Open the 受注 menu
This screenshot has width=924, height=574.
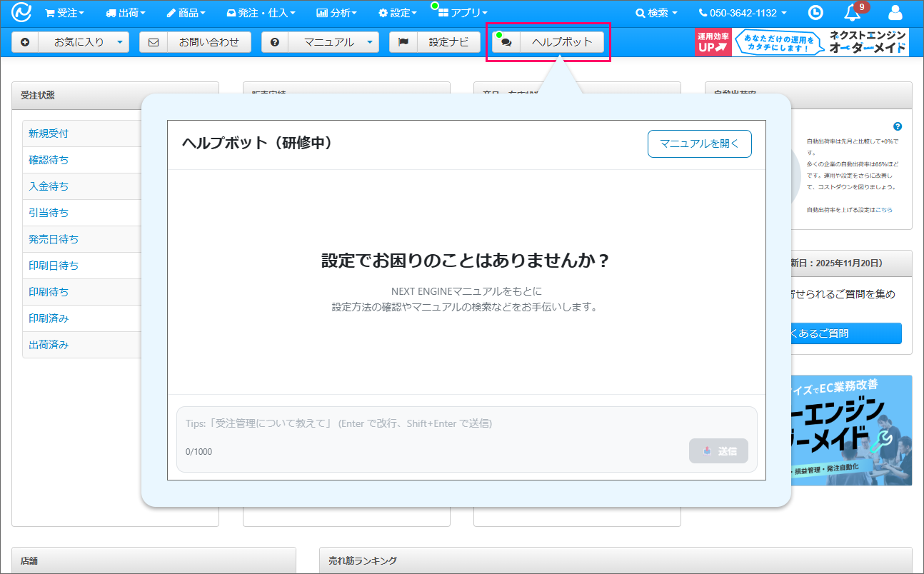64,13
